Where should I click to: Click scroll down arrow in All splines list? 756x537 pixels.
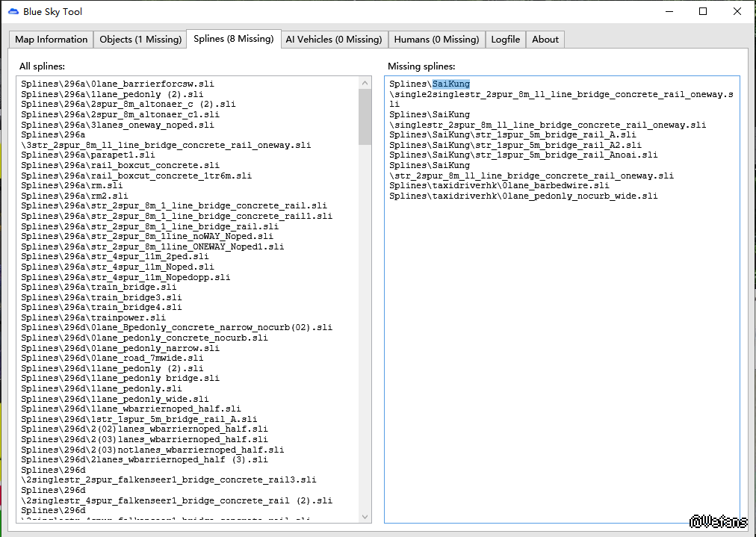pos(365,516)
